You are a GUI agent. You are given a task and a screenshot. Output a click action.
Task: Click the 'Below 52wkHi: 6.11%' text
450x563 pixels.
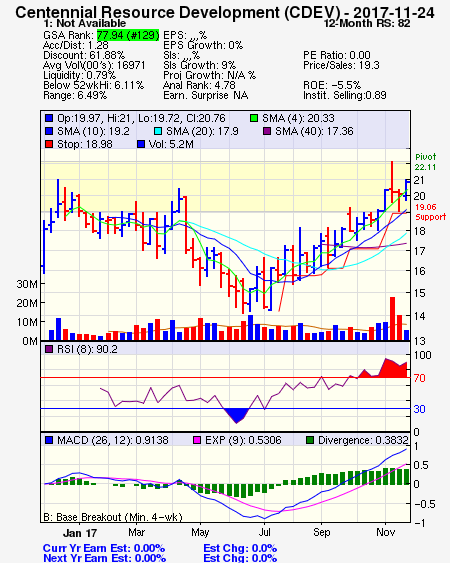pyautogui.click(x=93, y=85)
